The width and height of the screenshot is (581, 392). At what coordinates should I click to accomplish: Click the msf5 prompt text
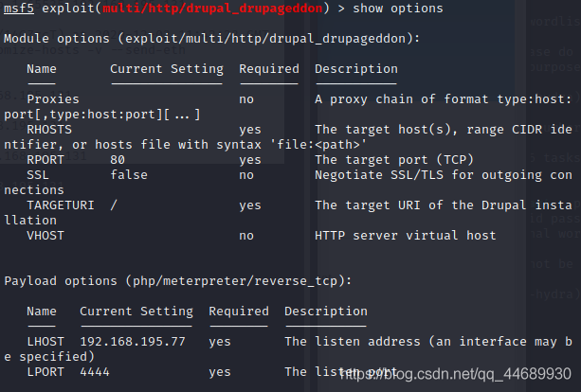tap(18, 9)
